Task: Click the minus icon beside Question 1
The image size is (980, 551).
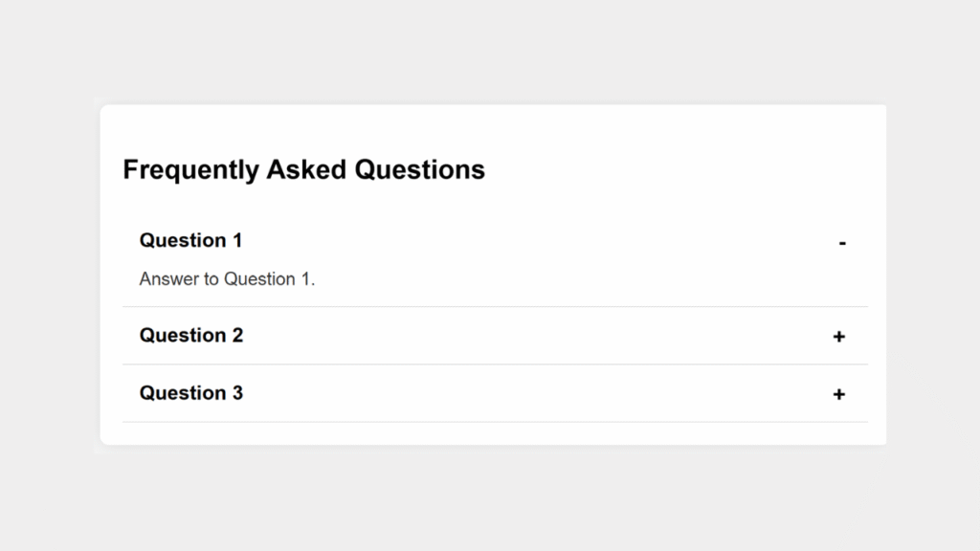Action: coord(842,243)
